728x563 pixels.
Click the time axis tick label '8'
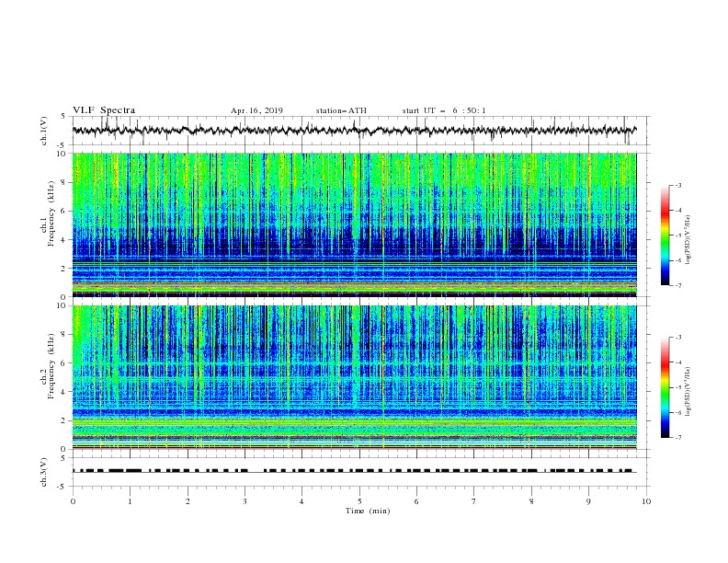point(531,501)
